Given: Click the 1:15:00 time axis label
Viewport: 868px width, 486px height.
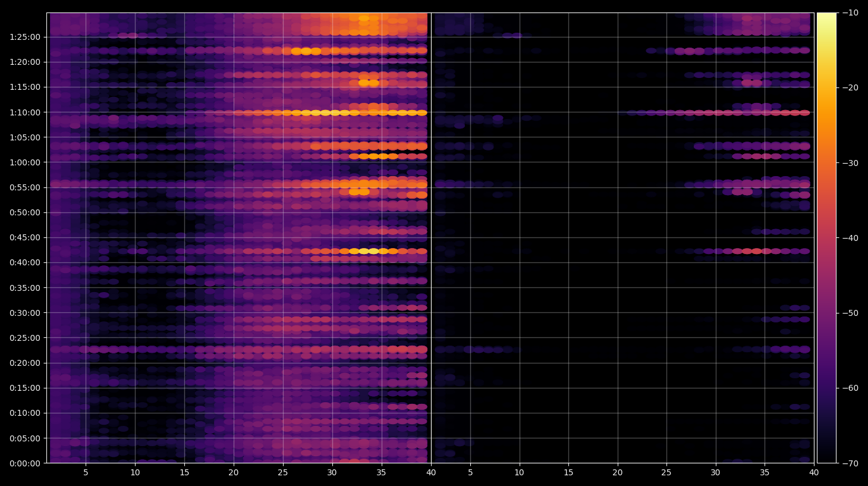Looking at the screenshot, I should pyautogui.click(x=25, y=87).
